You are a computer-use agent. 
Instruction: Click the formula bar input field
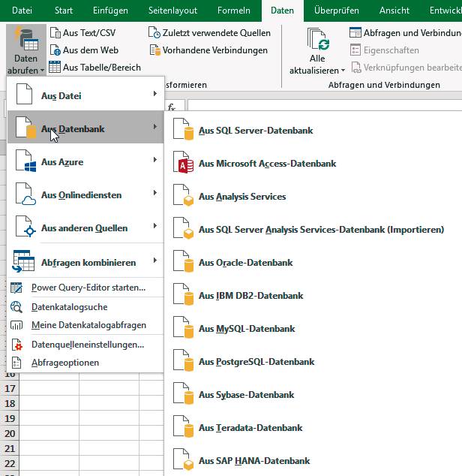tap(325, 105)
